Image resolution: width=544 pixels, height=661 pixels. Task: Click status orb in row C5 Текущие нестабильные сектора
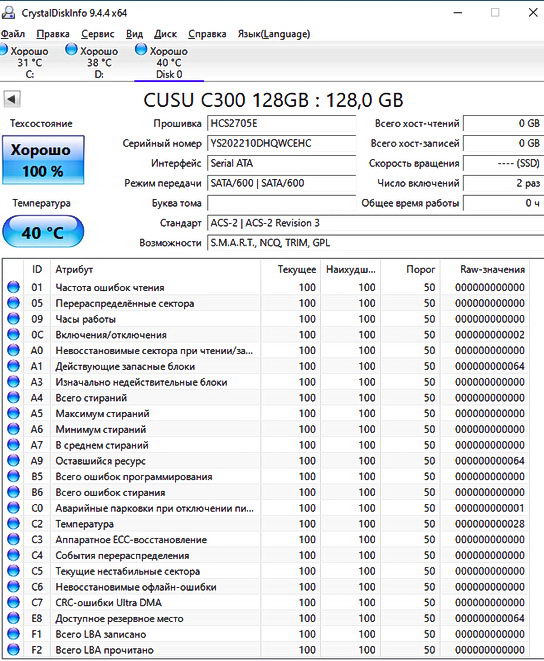point(13,571)
